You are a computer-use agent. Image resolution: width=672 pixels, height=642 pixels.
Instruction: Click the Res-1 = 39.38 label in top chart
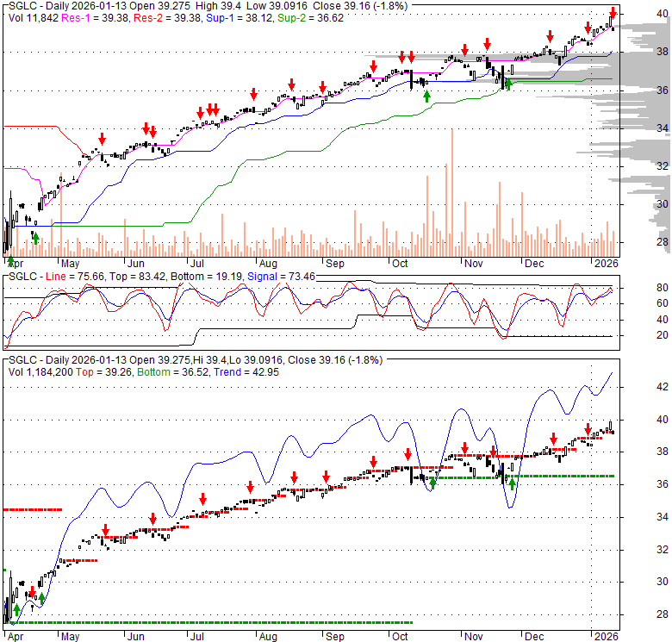coord(96,18)
